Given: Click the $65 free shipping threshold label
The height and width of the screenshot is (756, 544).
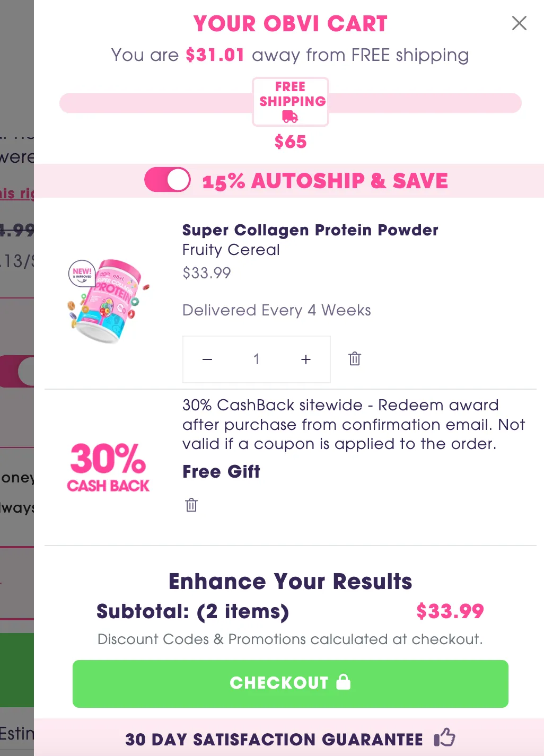Looking at the screenshot, I should click(x=290, y=142).
